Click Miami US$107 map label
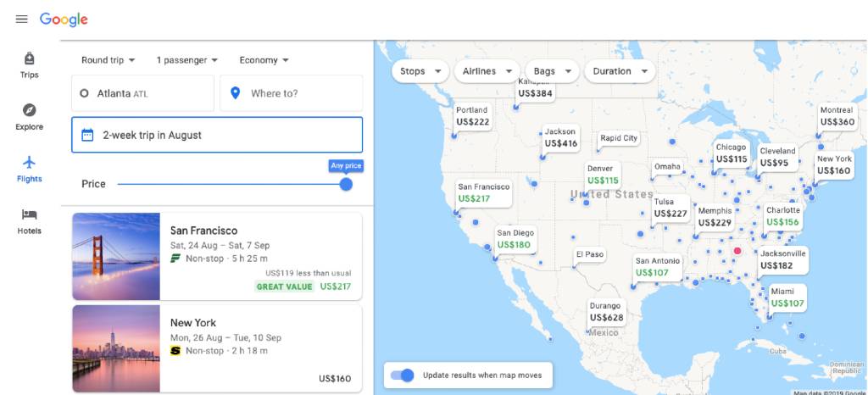868x395 pixels. pyautogui.click(x=787, y=298)
